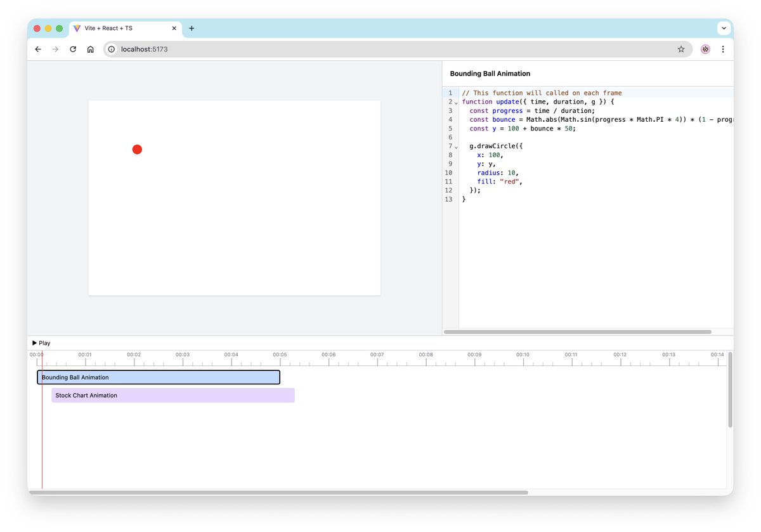Click the 00:10 mark on timeline ruler

pos(523,355)
